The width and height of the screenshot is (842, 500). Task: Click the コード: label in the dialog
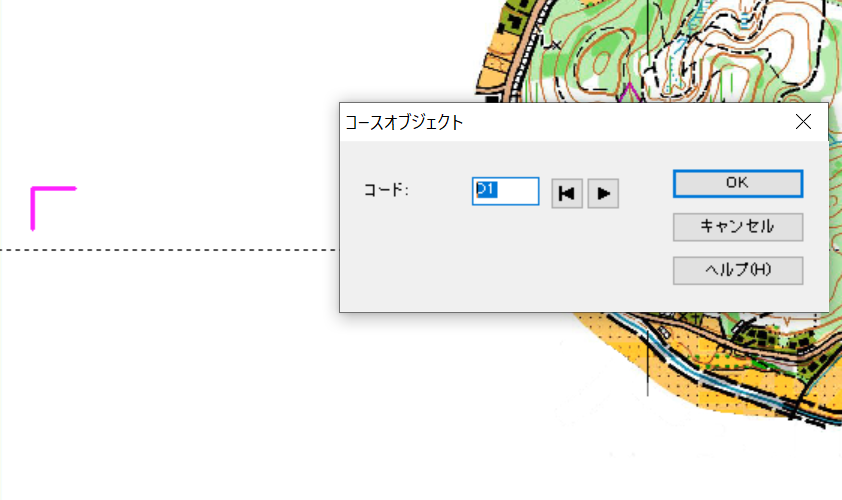386,190
